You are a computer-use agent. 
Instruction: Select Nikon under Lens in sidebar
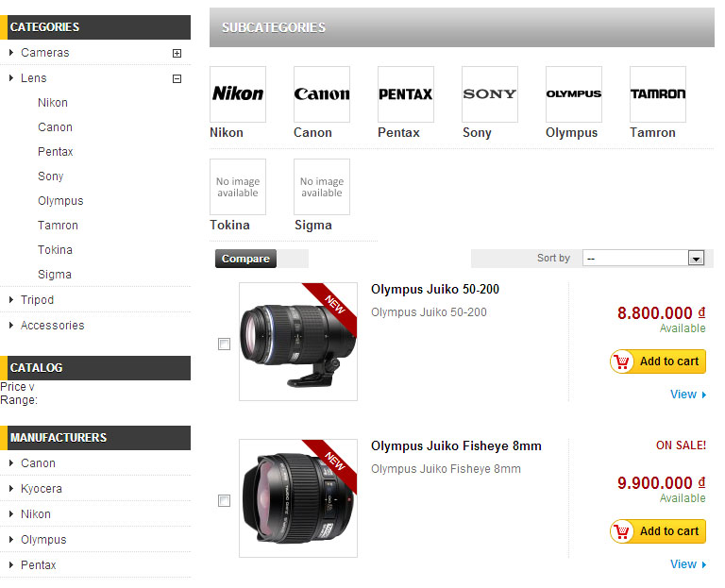click(53, 103)
